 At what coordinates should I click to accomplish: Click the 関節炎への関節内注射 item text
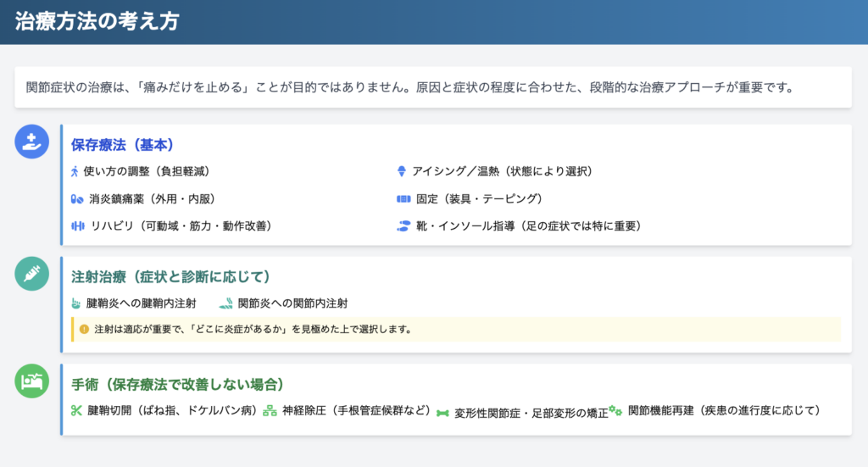tap(292, 303)
